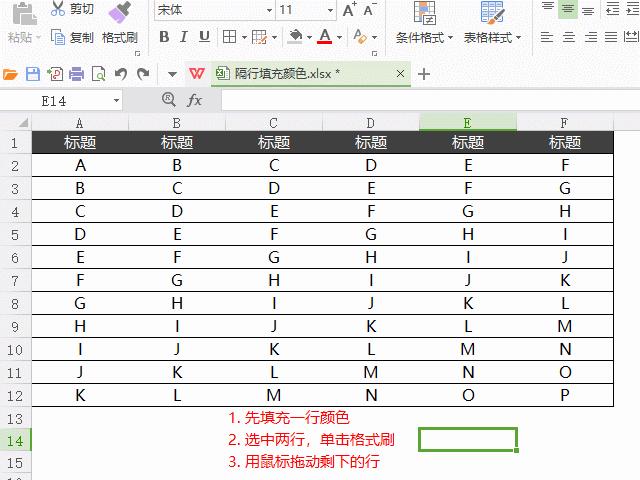Open Conditional Formatting (条件格式) menu
The height and width of the screenshot is (480, 640).
(x=424, y=23)
